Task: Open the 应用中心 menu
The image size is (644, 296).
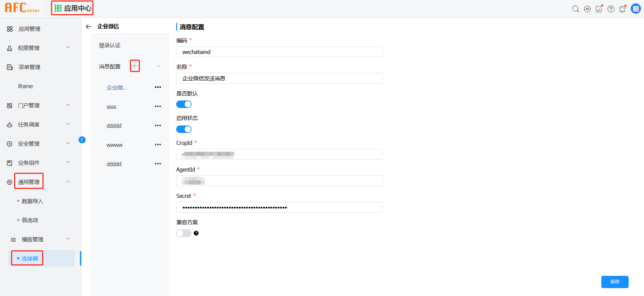Action: (x=72, y=8)
